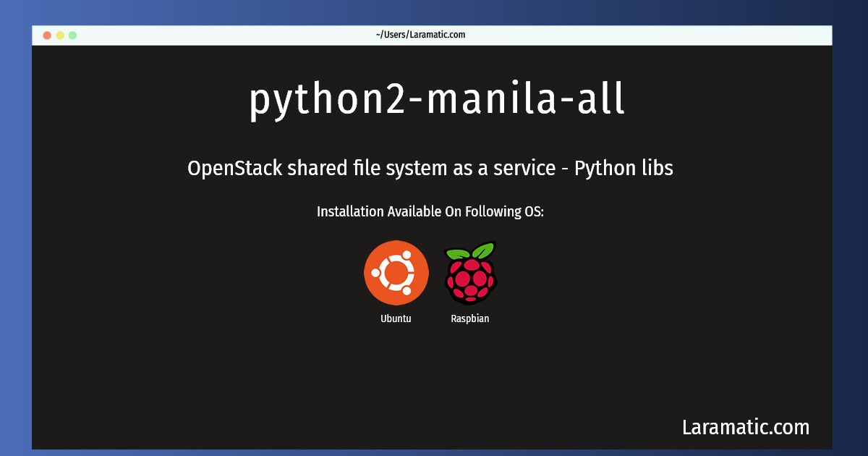868x456 pixels.
Task: Click the empty title bar area right of path
Action: (651, 35)
